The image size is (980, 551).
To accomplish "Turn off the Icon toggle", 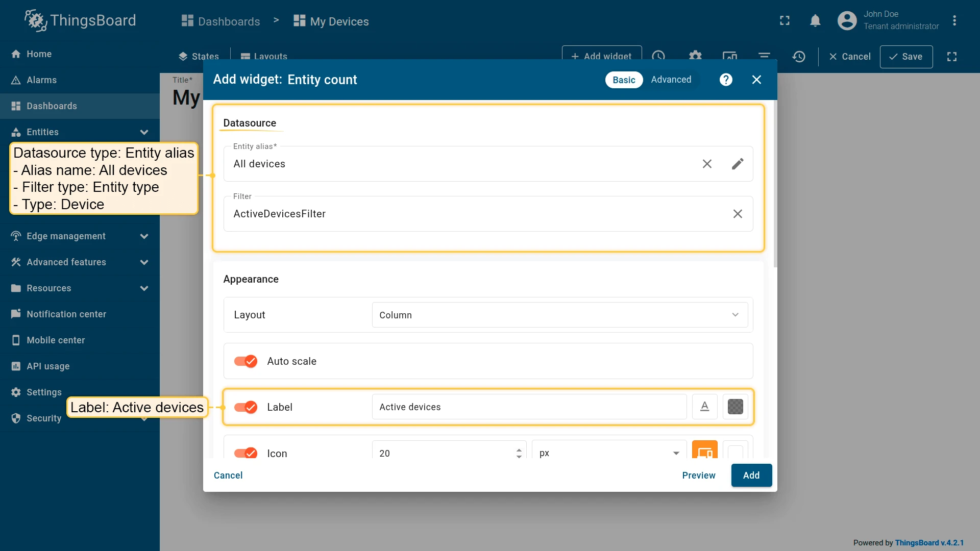I will [246, 453].
